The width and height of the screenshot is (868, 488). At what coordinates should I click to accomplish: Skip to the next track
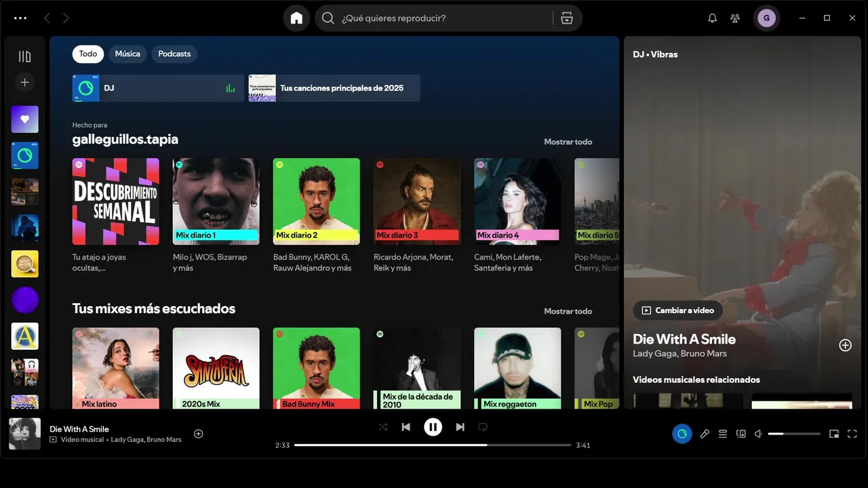click(460, 427)
